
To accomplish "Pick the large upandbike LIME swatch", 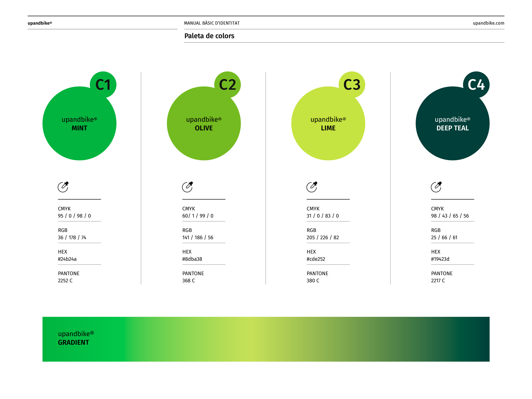I will click(328, 123).
